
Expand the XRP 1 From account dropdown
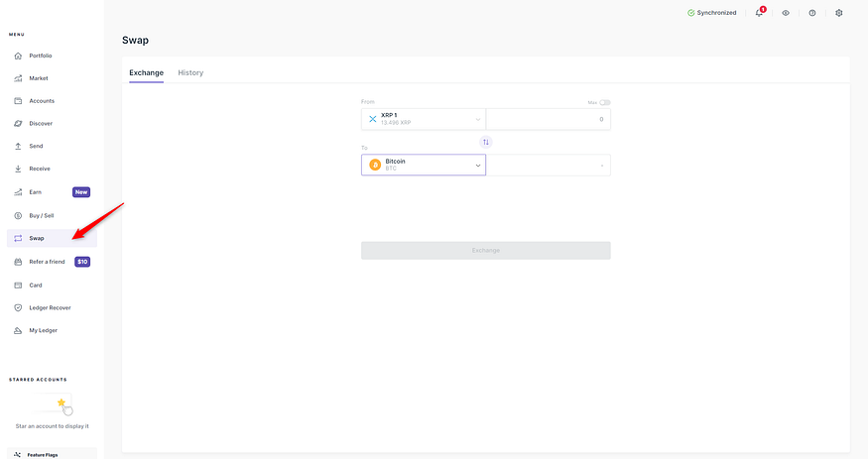[x=424, y=119]
